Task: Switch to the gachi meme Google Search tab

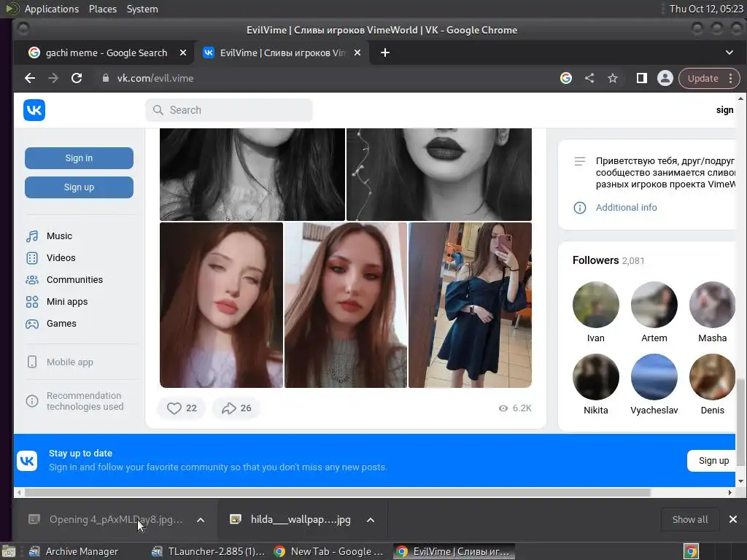Action: (104, 52)
